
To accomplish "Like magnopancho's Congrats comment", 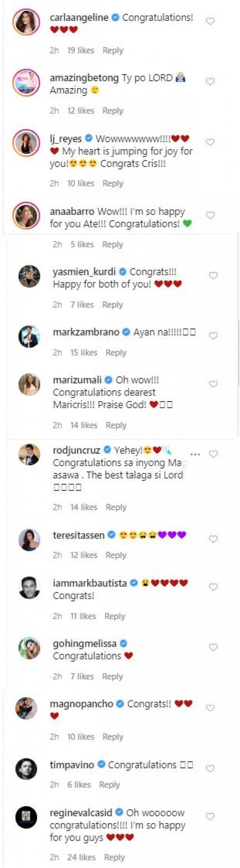I will tap(210, 708).
